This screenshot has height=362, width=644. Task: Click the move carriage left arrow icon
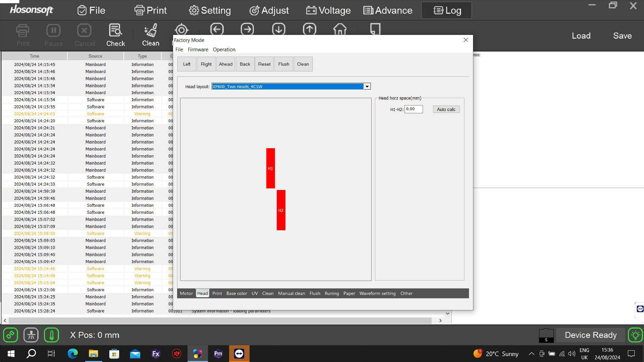(x=217, y=29)
